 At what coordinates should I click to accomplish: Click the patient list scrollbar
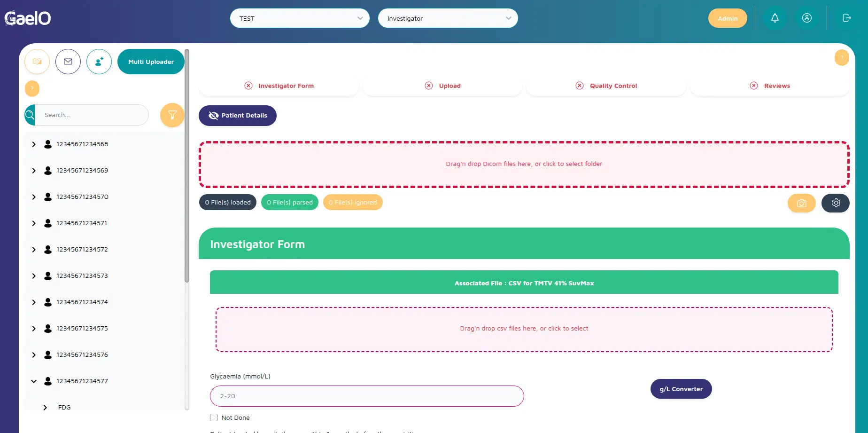coord(187,165)
